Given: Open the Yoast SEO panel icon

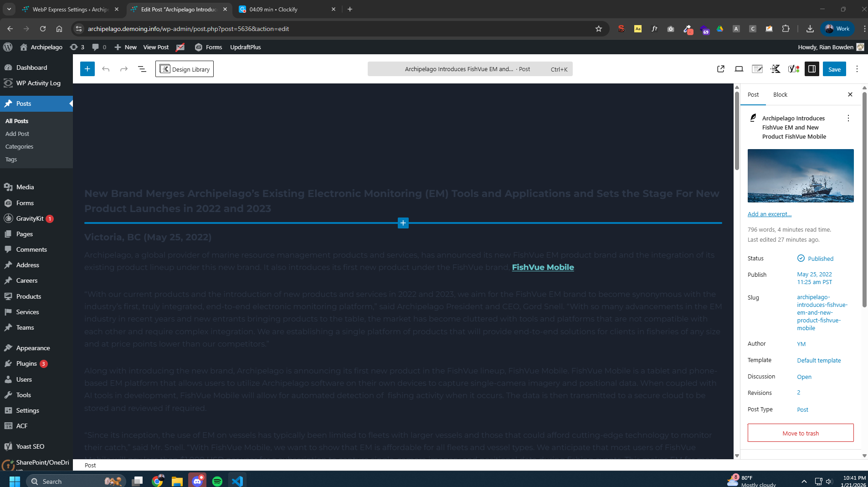Looking at the screenshot, I should (793, 69).
